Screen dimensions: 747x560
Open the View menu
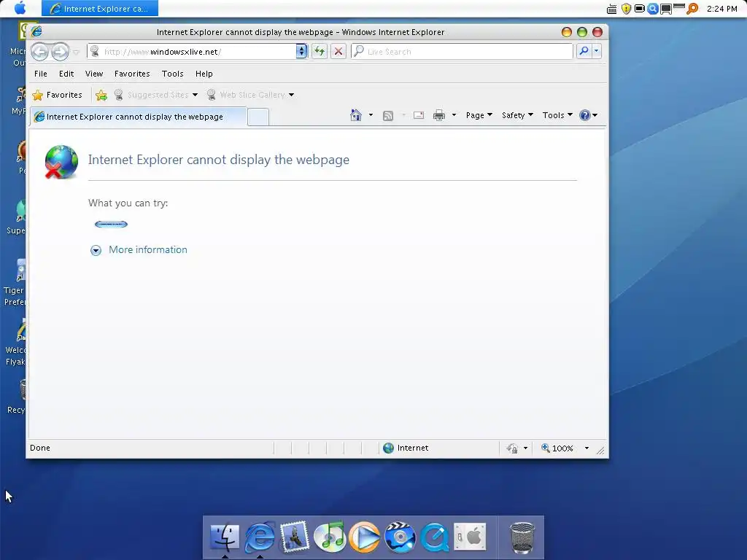point(94,74)
